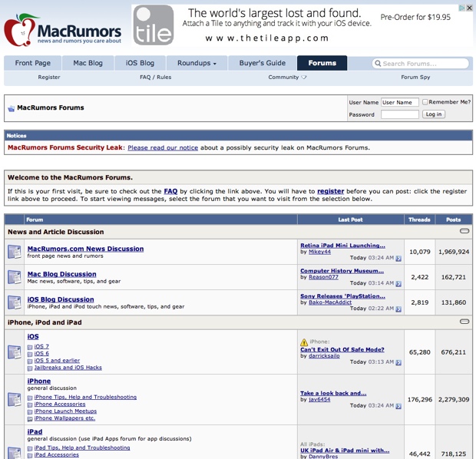Open the iOS forum heading link
476x459 pixels.
[33, 336]
